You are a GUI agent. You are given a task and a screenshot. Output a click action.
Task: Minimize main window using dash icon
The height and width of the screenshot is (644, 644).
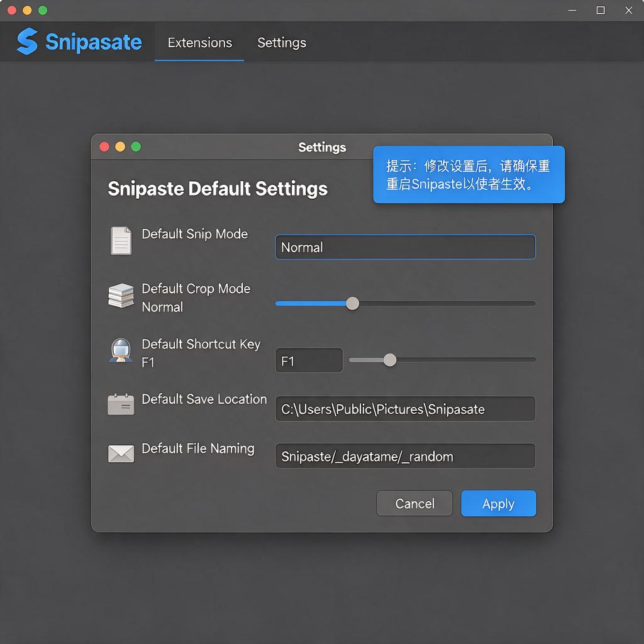(572, 10)
